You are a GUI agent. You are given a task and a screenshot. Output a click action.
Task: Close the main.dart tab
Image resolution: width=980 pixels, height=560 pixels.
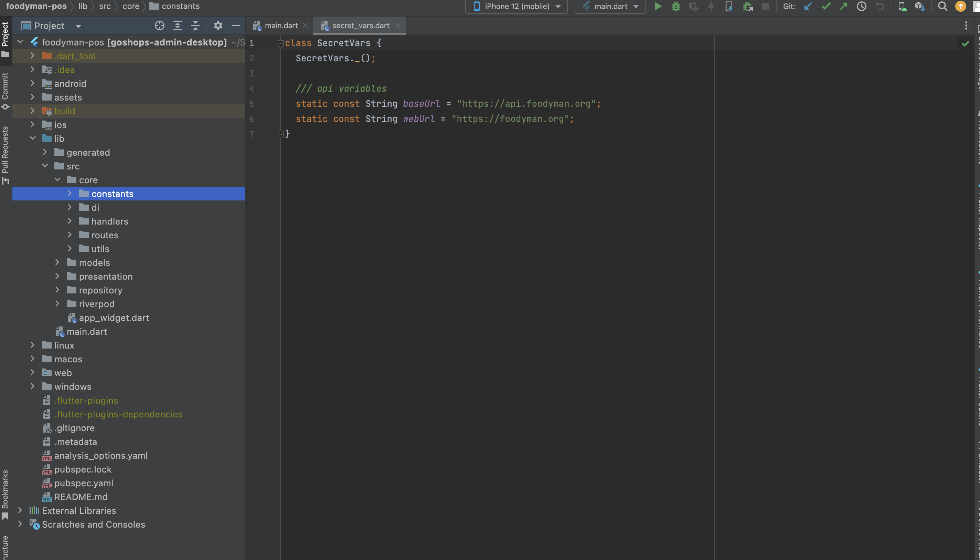(306, 25)
